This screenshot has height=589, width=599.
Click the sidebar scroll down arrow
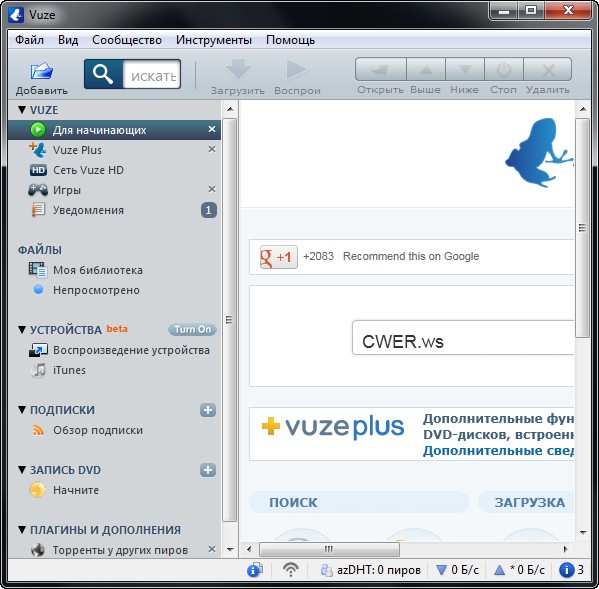pyautogui.click(x=230, y=550)
